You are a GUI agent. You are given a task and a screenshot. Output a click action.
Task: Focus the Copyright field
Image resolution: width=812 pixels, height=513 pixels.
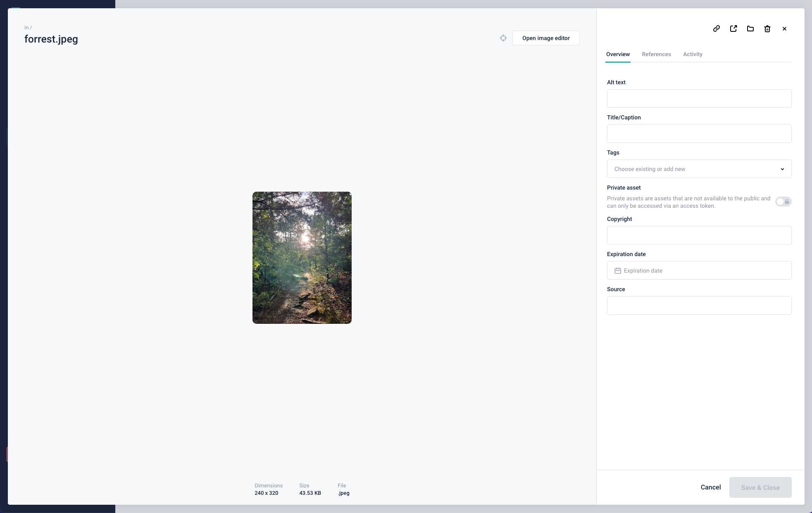(699, 235)
